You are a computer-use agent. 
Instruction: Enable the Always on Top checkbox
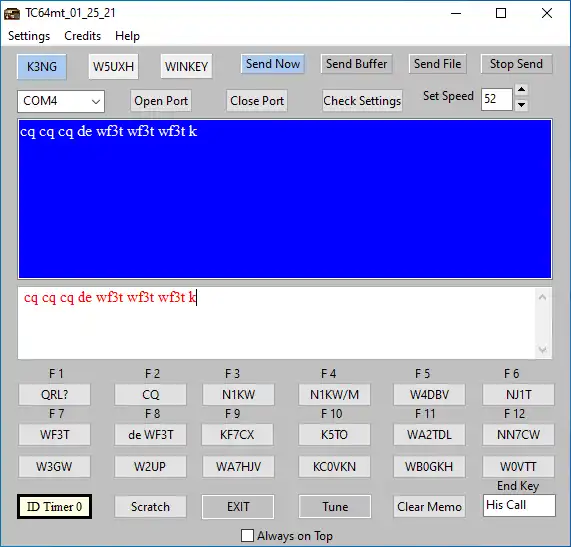248,536
